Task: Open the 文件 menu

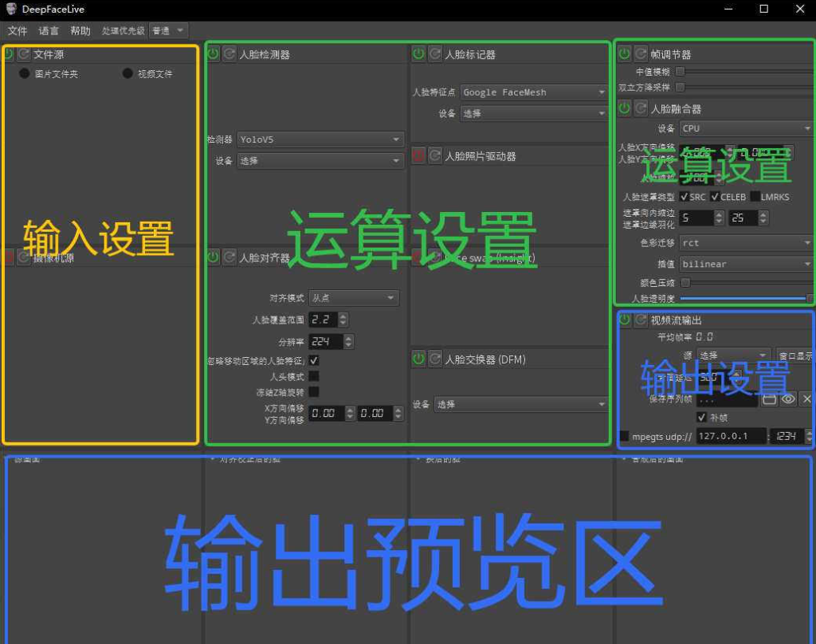Action: pos(17,31)
